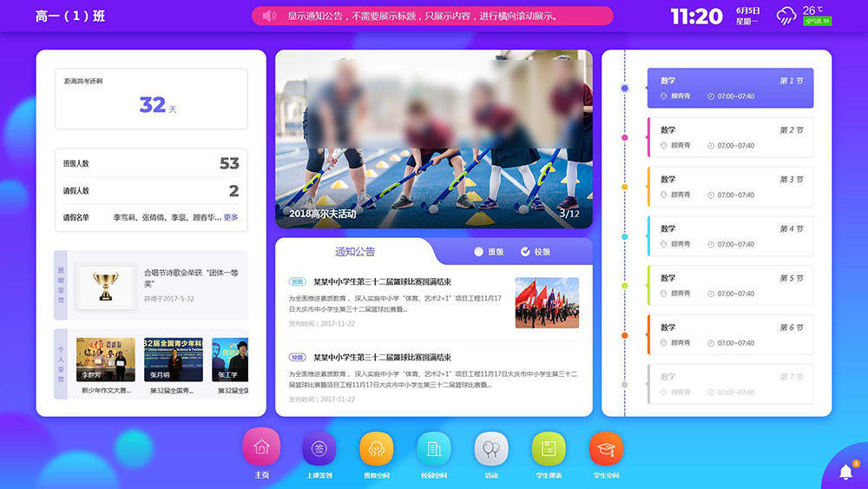Screen dimensions: 868x489
Task: Click the 请假人数 value 2
Action: tap(233, 190)
